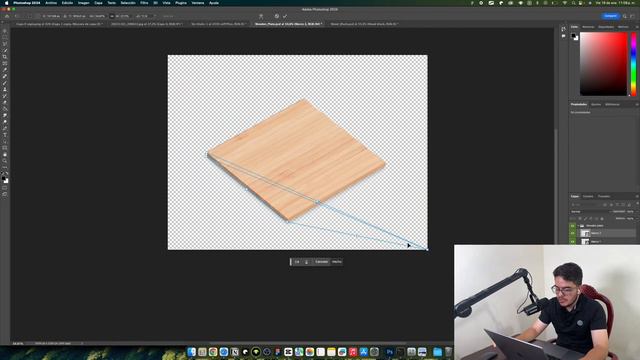Screen dimensions: 640x360
Task: Open the Photoshop search magnifier icon
Action: pos(624,16)
